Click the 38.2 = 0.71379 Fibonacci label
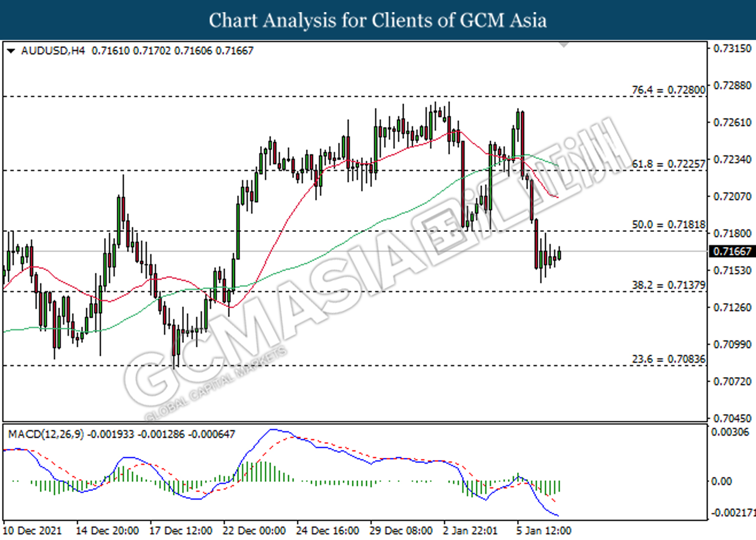The width and height of the screenshot is (756, 540). pyautogui.click(x=668, y=285)
